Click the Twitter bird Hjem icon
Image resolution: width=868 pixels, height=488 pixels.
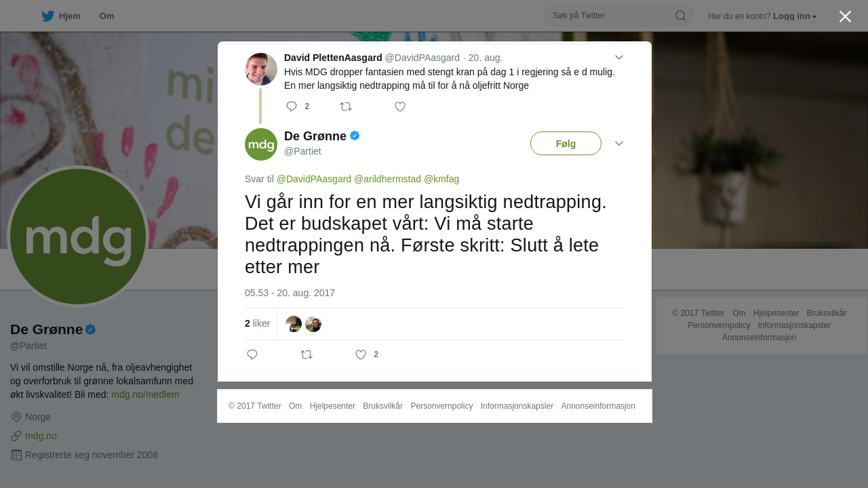47,16
